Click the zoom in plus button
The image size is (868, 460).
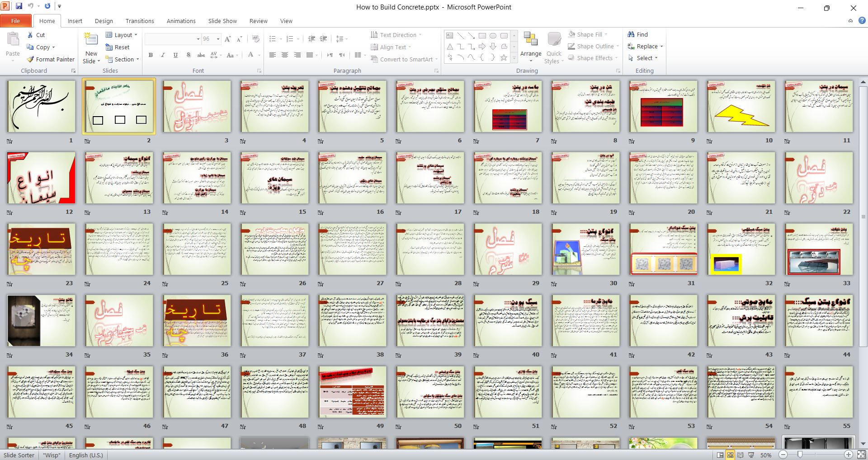(849, 455)
